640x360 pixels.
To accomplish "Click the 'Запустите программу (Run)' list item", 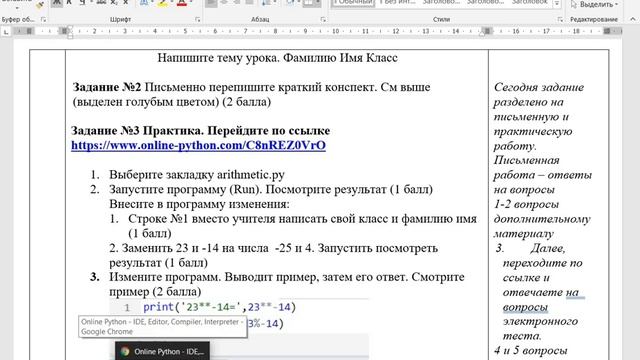I will click(271, 189).
